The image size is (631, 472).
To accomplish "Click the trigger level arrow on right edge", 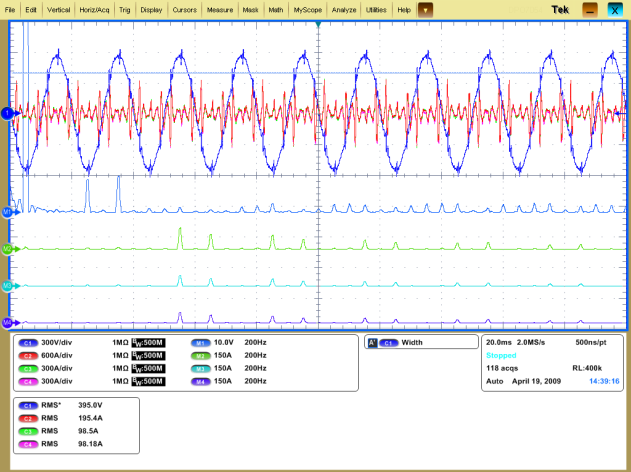I will (x=620, y=114).
